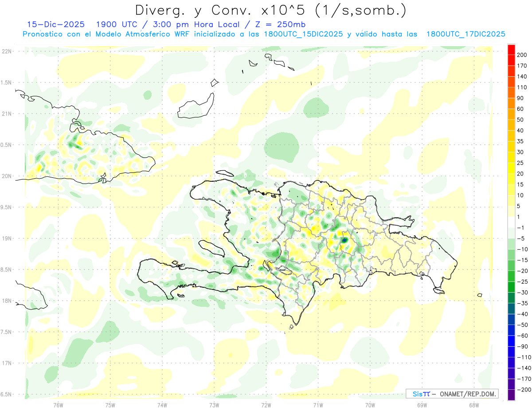Click the 74W longitude label
532x411 pixels.
click(x=162, y=405)
